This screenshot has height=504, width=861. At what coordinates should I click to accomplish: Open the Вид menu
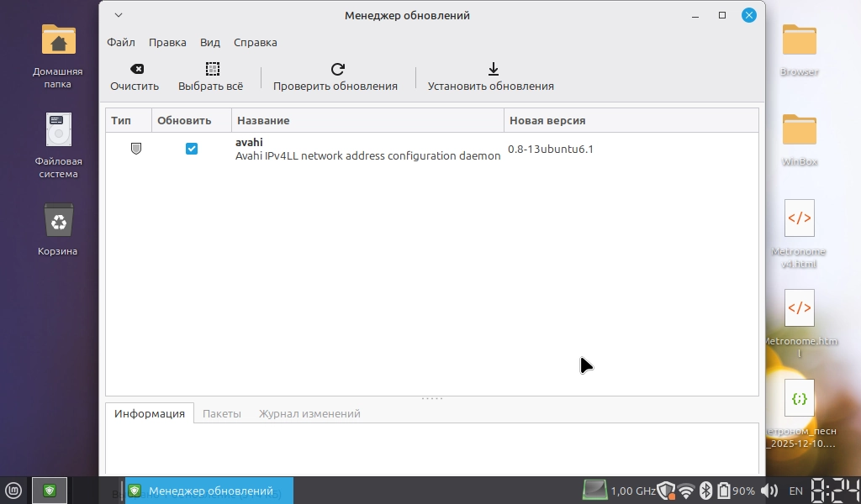[x=209, y=42]
